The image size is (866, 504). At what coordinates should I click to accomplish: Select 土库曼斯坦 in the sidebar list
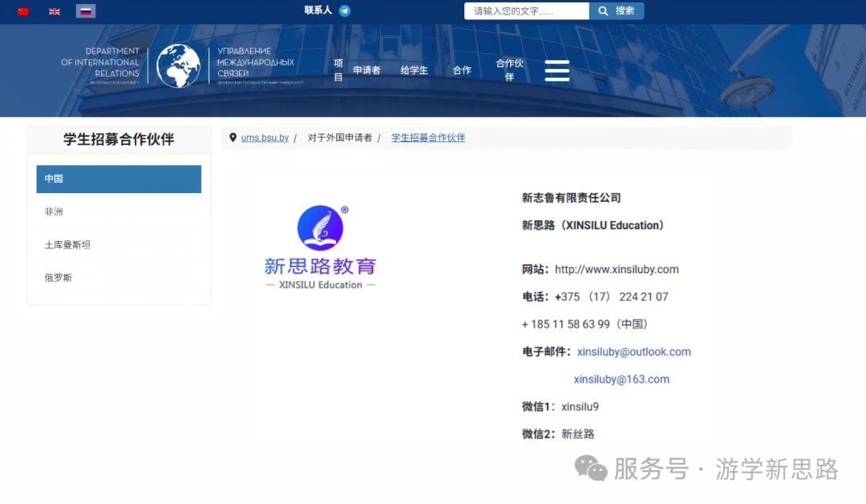(x=119, y=245)
